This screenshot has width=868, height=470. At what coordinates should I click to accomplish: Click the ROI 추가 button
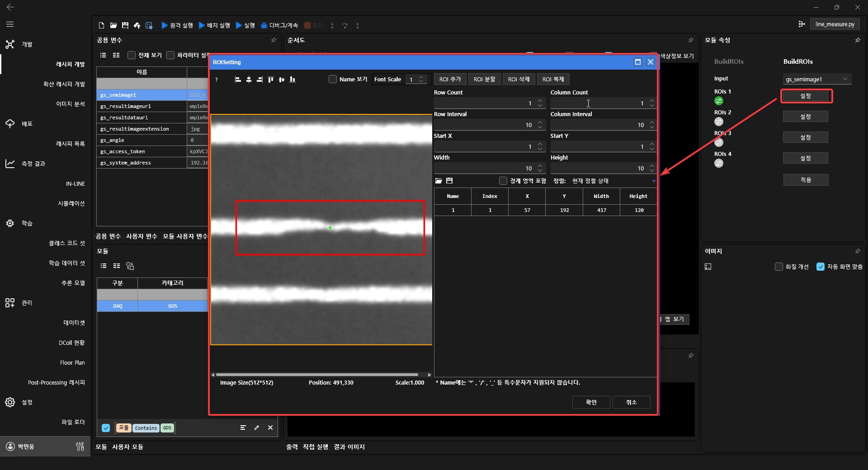(x=450, y=80)
